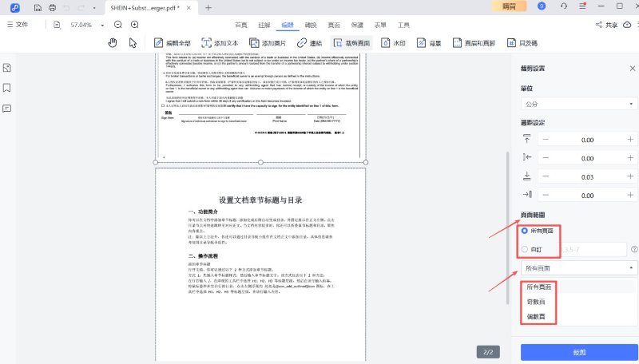Click 水印 watermark tool
Viewport: 639px width, 364px height.
pos(393,43)
